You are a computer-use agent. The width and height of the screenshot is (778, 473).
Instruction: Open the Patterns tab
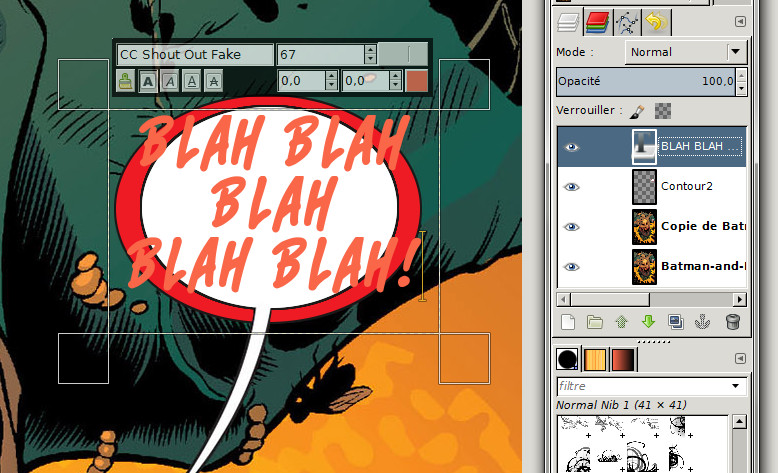click(x=595, y=359)
